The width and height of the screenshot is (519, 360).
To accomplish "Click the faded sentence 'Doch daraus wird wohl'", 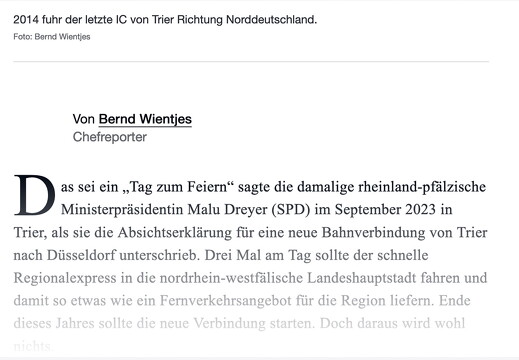I will 392,323.
